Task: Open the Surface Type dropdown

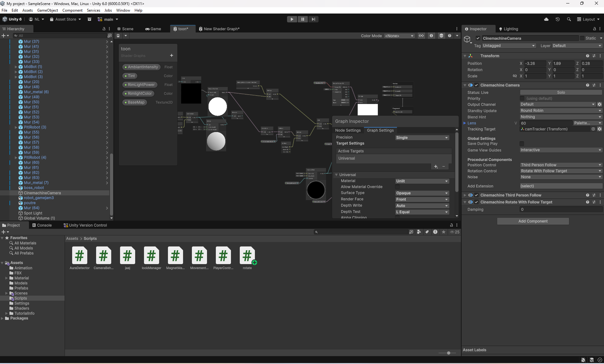Action: pos(422,193)
